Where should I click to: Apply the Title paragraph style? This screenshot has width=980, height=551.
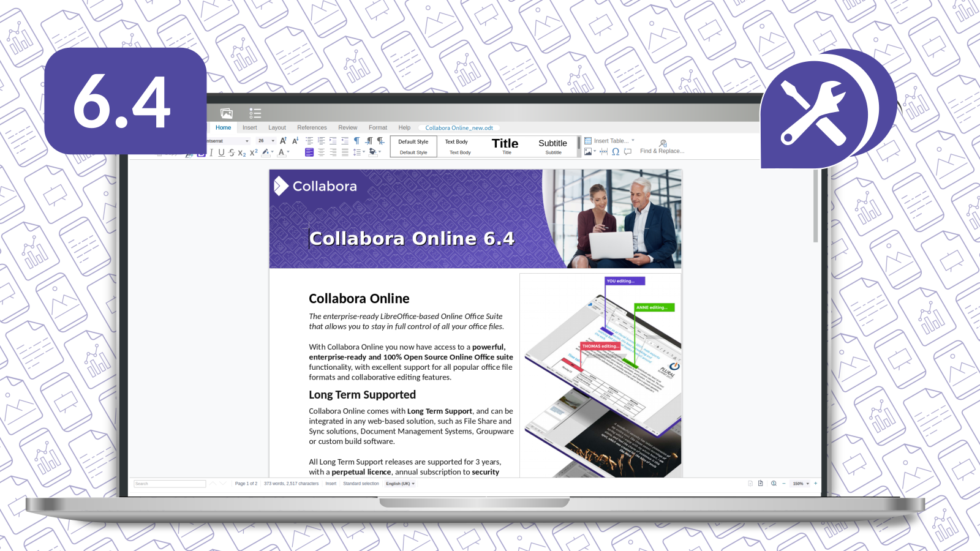[x=505, y=146]
